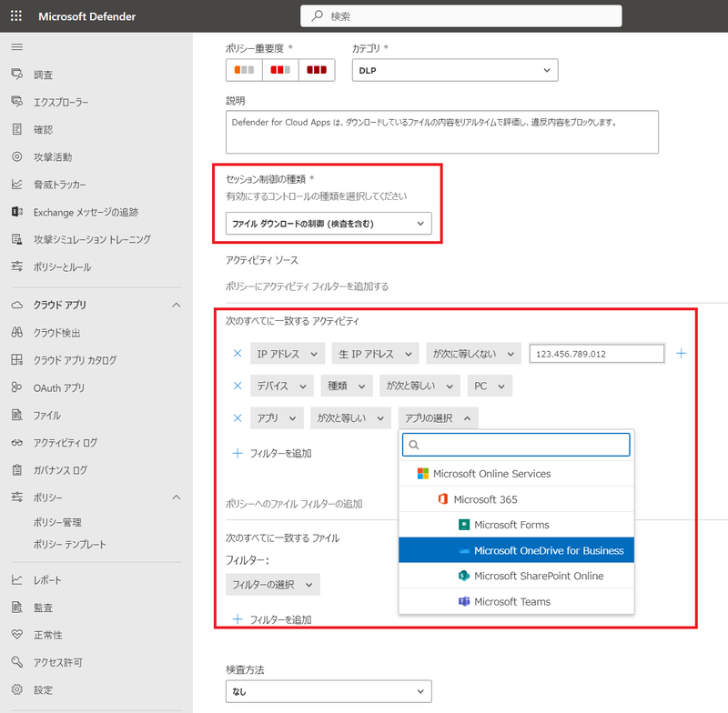Viewport: 728px width, 713px height.
Task: Click フィルターを追加 under file filters
Action: (272, 619)
